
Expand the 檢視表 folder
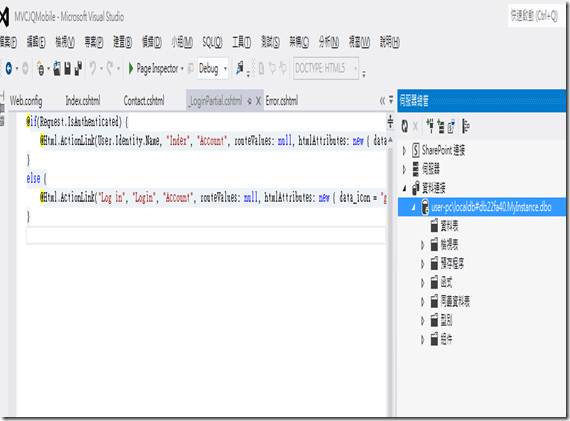[422, 245]
